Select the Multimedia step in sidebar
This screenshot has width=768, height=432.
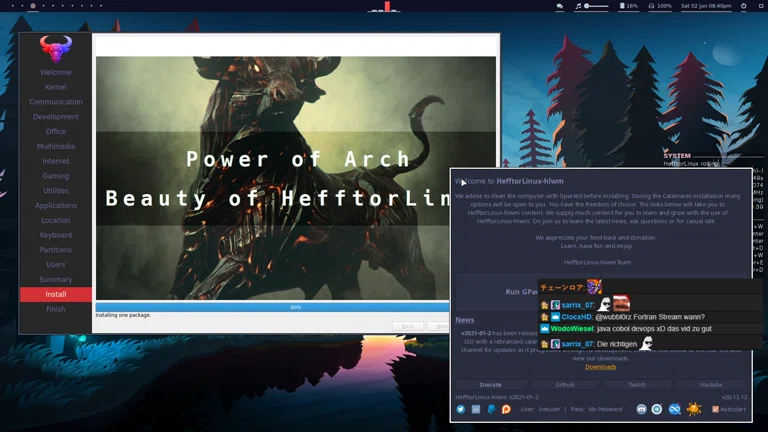click(56, 146)
